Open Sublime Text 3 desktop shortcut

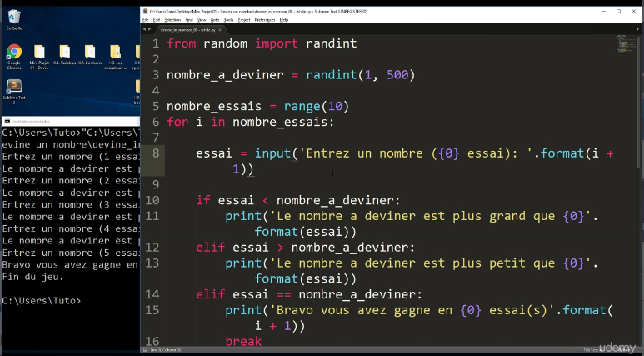pos(14,89)
